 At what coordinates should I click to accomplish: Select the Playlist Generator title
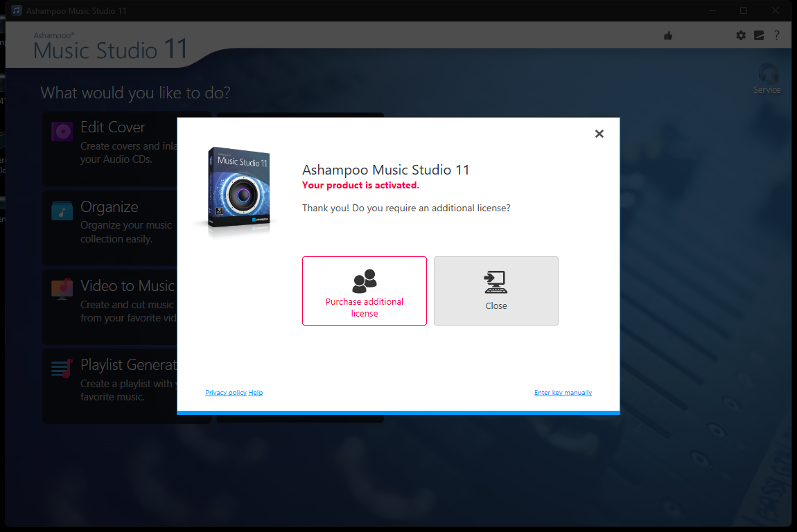click(x=129, y=365)
